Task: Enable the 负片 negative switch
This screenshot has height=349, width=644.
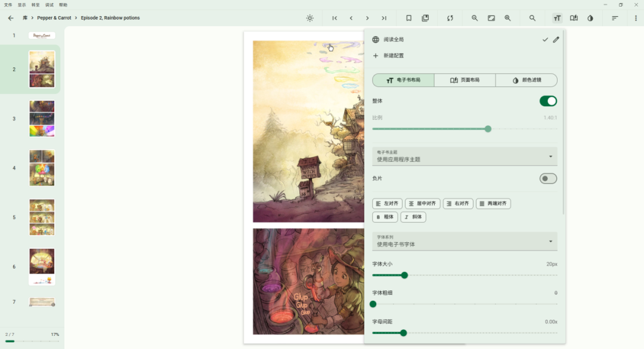Action: pos(549,178)
